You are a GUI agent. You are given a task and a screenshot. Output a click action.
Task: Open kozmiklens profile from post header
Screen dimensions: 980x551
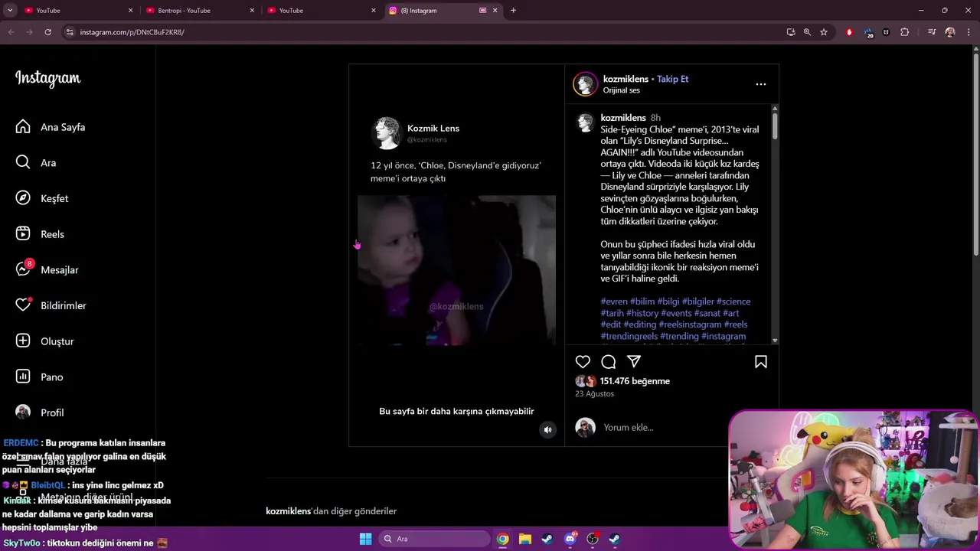(x=626, y=79)
